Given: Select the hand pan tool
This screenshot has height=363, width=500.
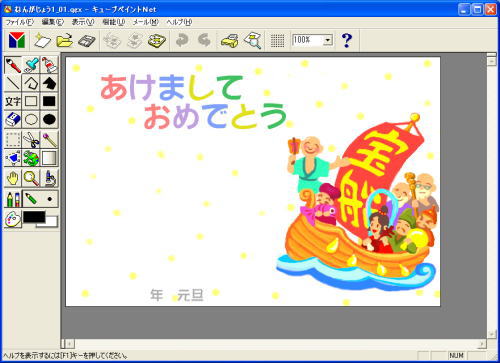Looking at the screenshot, I should [13, 178].
